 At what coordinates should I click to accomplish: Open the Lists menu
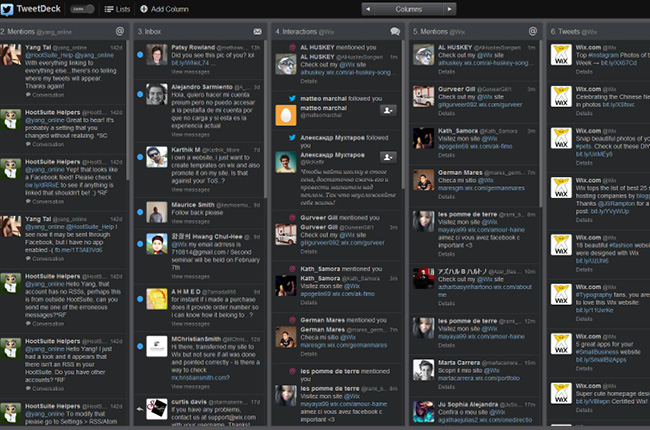point(116,8)
